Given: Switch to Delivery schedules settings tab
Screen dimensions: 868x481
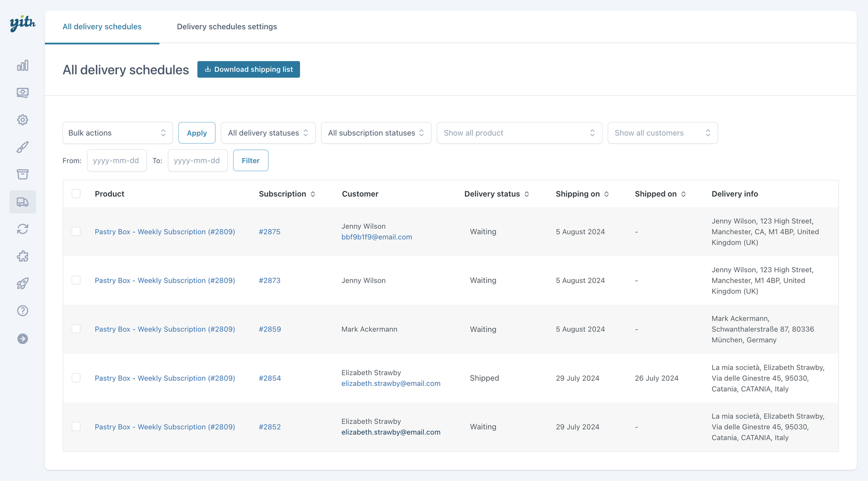Looking at the screenshot, I should 227,26.
